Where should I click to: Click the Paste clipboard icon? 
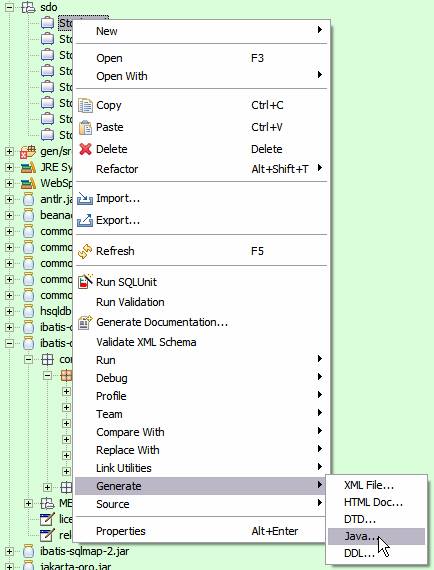point(85,127)
